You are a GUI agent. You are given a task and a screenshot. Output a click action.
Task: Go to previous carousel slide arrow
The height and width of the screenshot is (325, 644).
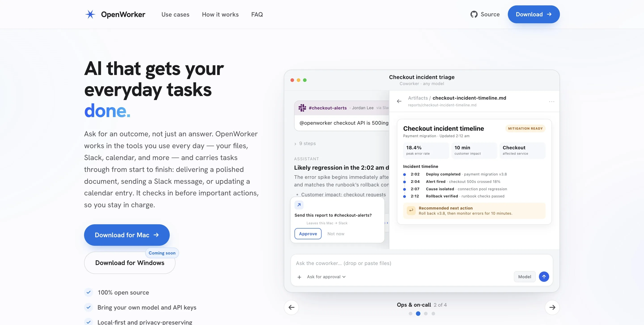click(x=291, y=307)
